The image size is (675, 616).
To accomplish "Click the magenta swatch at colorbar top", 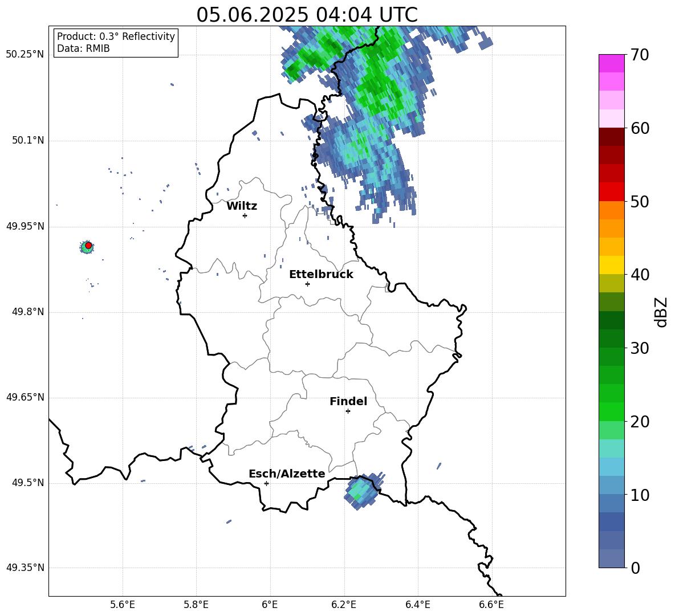I will [612, 63].
